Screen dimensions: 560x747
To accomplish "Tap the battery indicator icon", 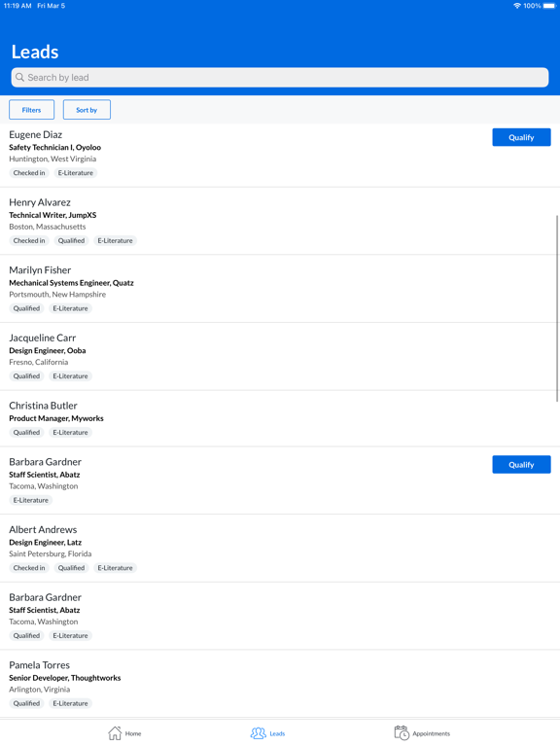I will (x=549, y=6).
